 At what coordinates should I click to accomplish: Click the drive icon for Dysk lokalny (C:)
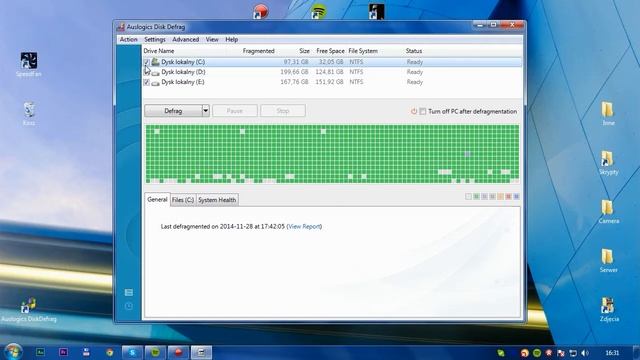click(x=155, y=62)
